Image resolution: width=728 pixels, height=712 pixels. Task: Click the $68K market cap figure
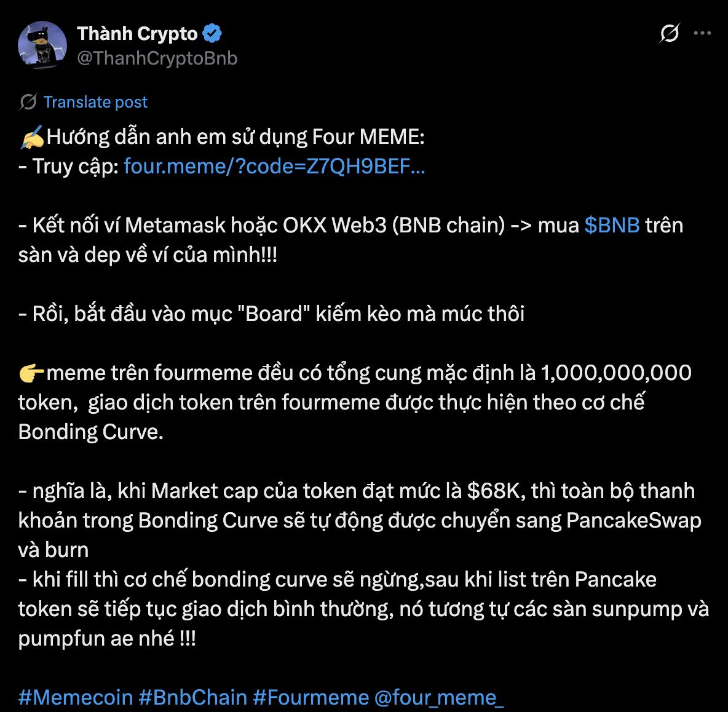(x=496, y=491)
